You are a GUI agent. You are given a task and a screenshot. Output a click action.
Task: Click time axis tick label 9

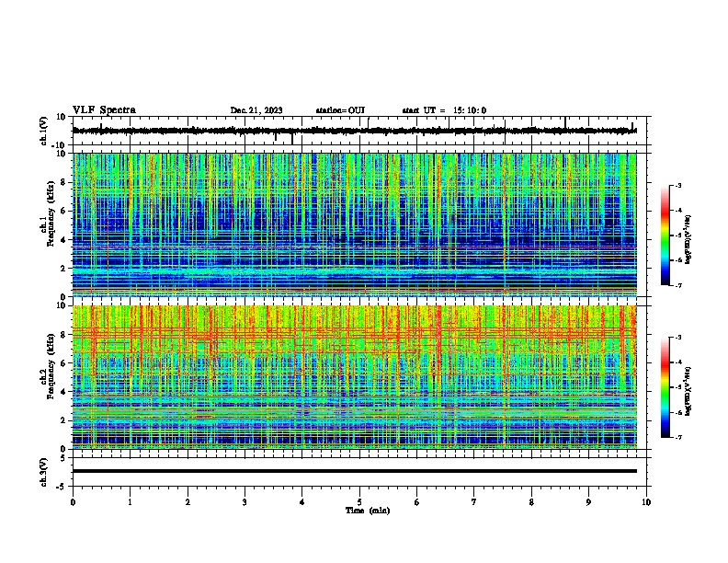click(x=588, y=501)
